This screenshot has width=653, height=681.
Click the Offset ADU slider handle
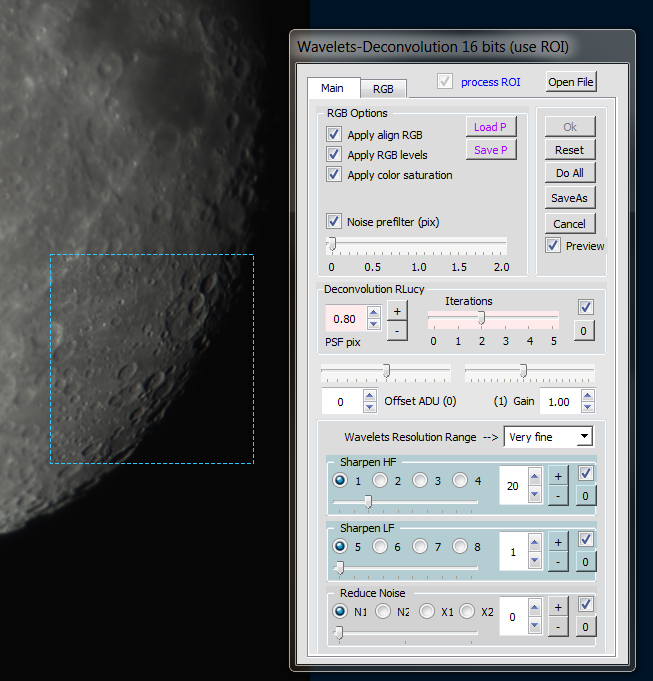(x=386, y=371)
